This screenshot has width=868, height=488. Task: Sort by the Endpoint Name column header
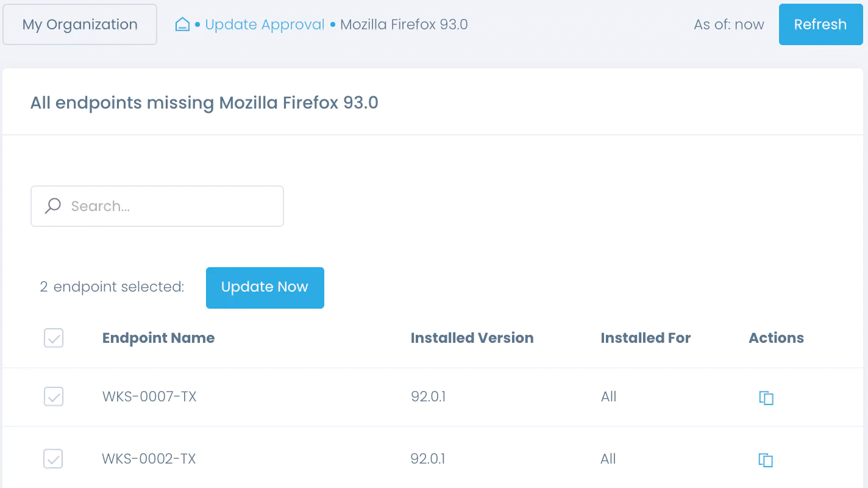pyautogui.click(x=158, y=338)
